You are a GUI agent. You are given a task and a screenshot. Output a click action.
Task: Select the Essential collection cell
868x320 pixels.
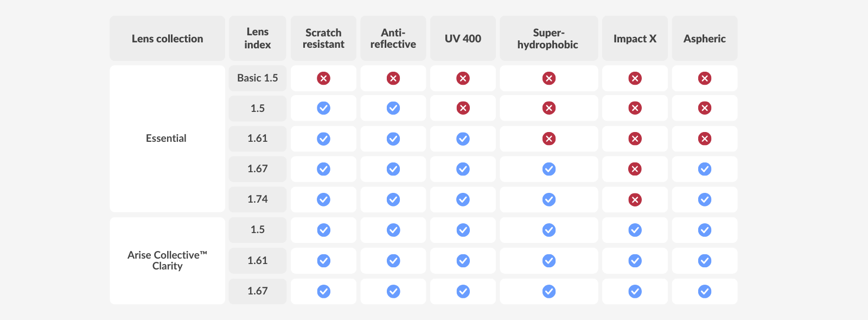[167, 139]
